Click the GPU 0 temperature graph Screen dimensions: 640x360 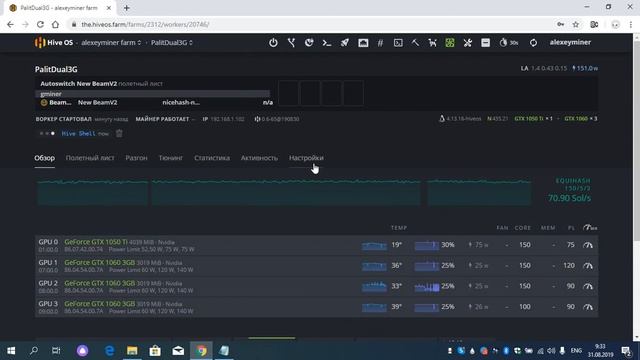coord(374,245)
